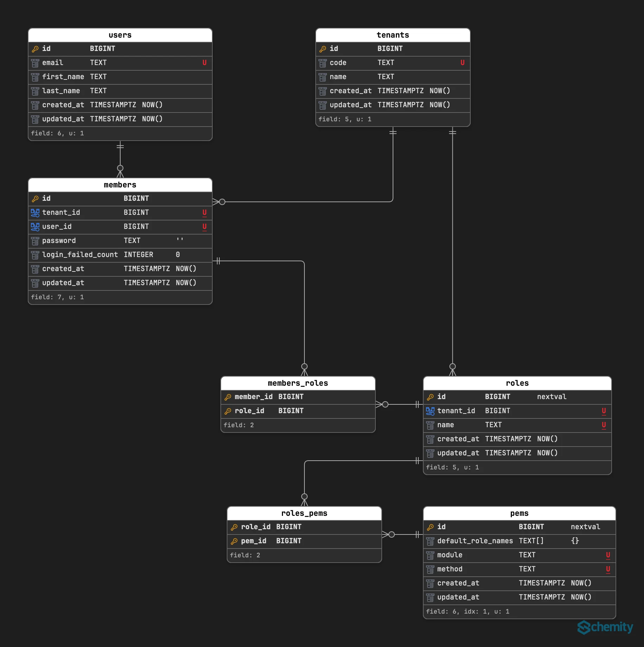Click 'member_id' column name in members_roles
The width and height of the screenshot is (644, 647).
point(254,397)
